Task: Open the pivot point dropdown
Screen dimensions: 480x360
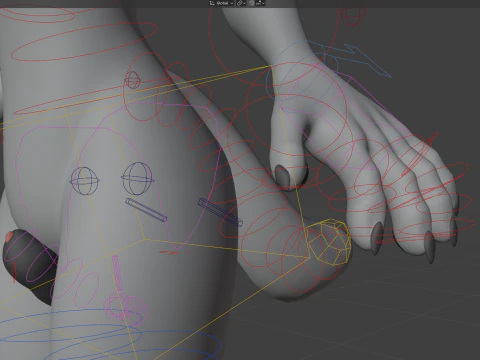Action: pyautogui.click(x=241, y=3)
